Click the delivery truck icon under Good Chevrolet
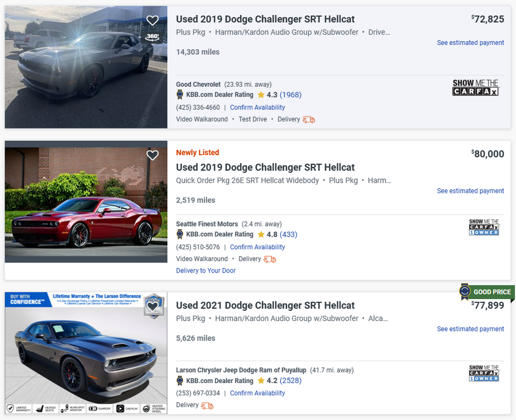 point(309,119)
